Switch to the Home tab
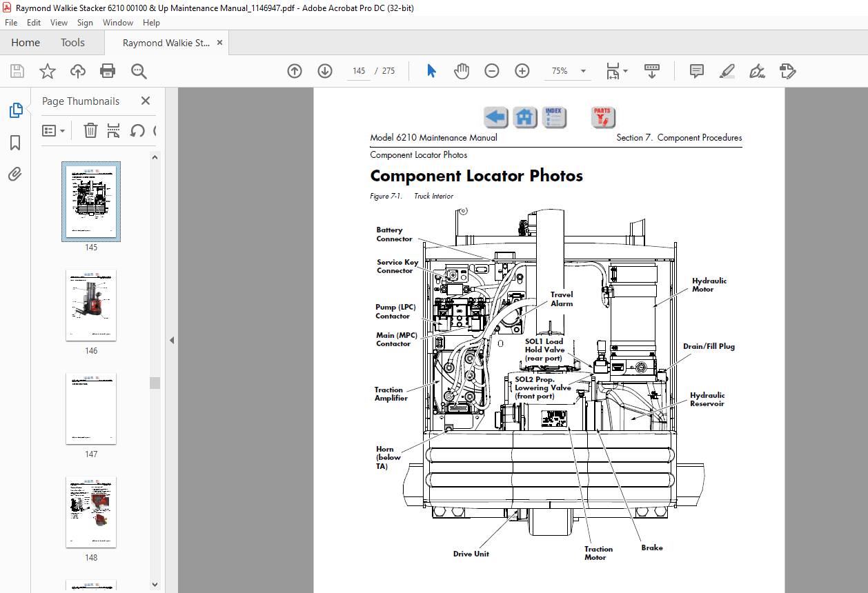Screen dimensions: 868x593 26,43
